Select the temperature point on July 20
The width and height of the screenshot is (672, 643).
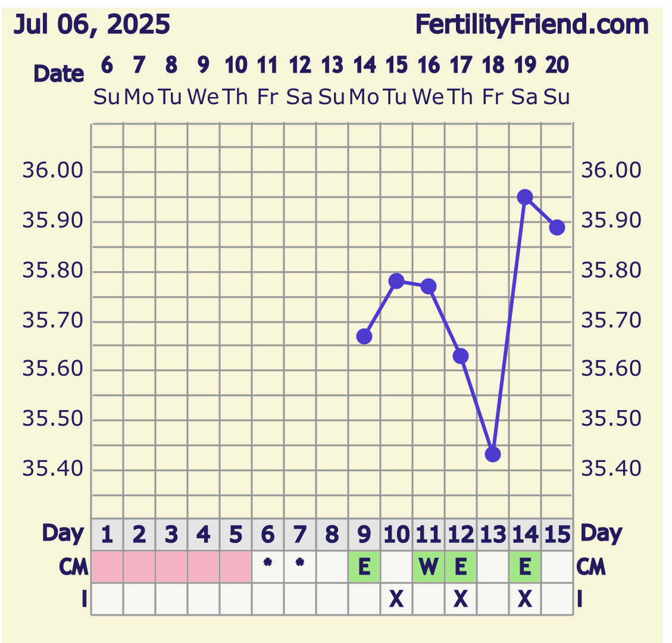(557, 227)
